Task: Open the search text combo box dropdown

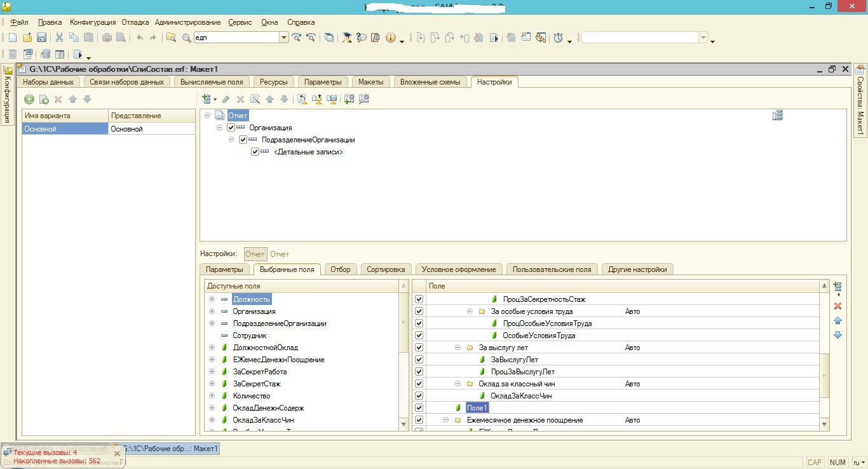Action: 284,38
